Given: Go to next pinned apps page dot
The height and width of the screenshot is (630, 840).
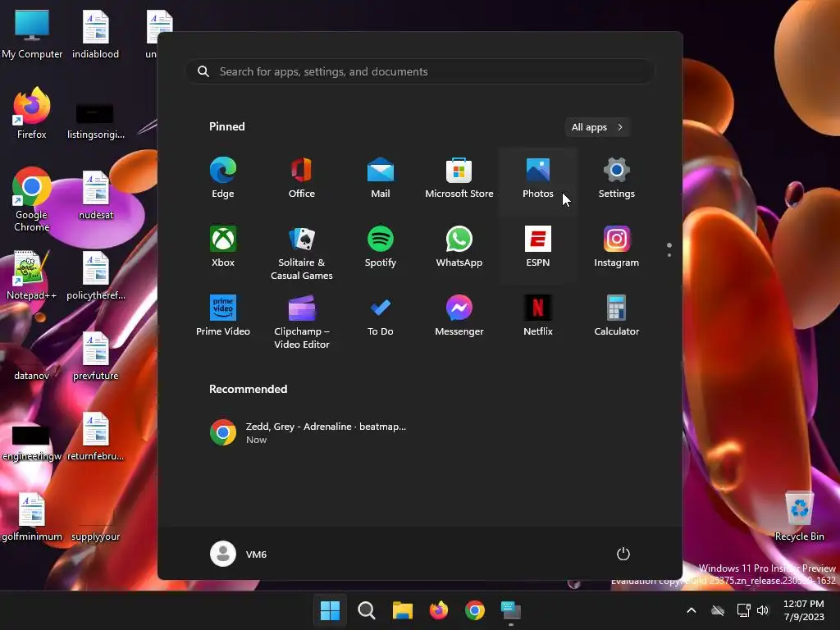Looking at the screenshot, I should pyautogui.click(x=669, y=255).
